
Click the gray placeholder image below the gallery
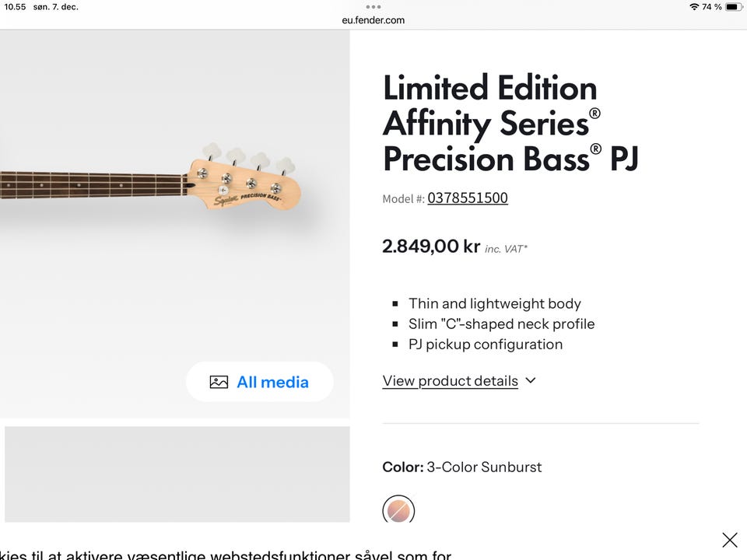tap(177, 474)
